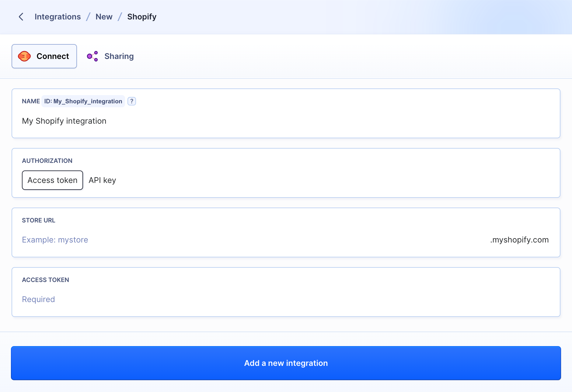
Task: Edit the My Shopify integration name field
Action: tap(286, 121)
